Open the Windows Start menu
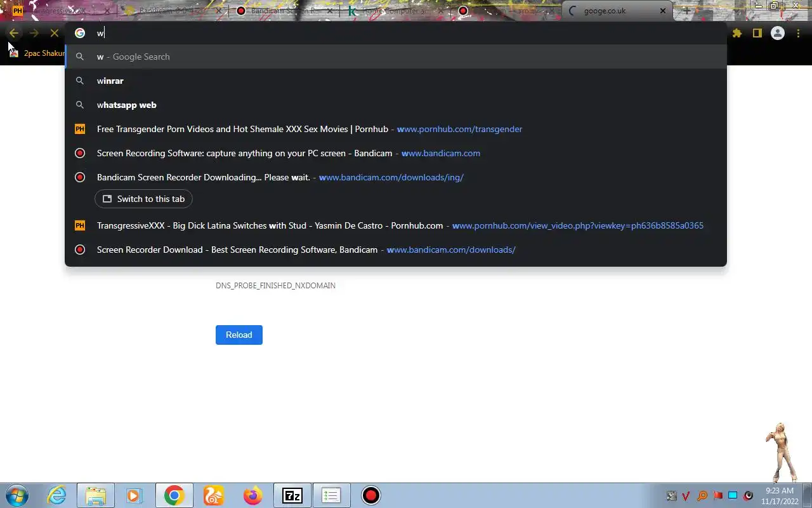Image resolution: width=812 pixels, height=508 pixels. 17,495
